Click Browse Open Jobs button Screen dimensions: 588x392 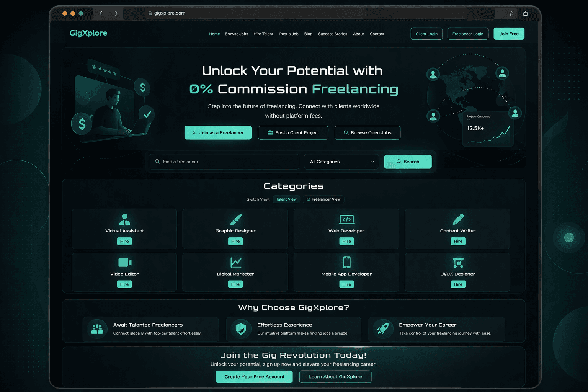coord(367,133)
